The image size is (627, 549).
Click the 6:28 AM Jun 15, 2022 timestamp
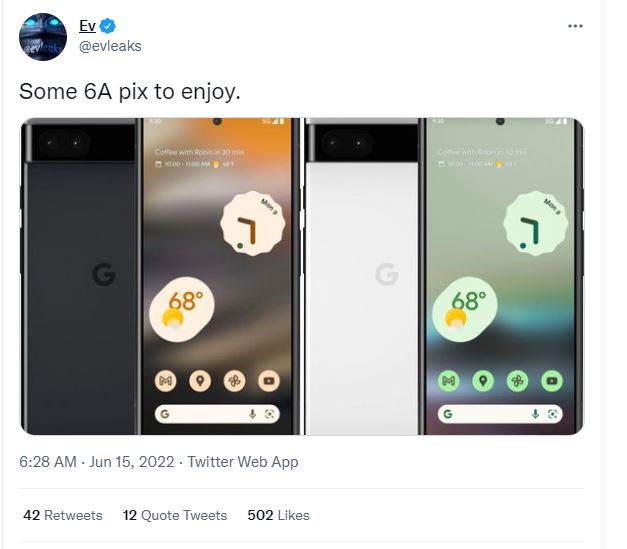coord(96,462)
